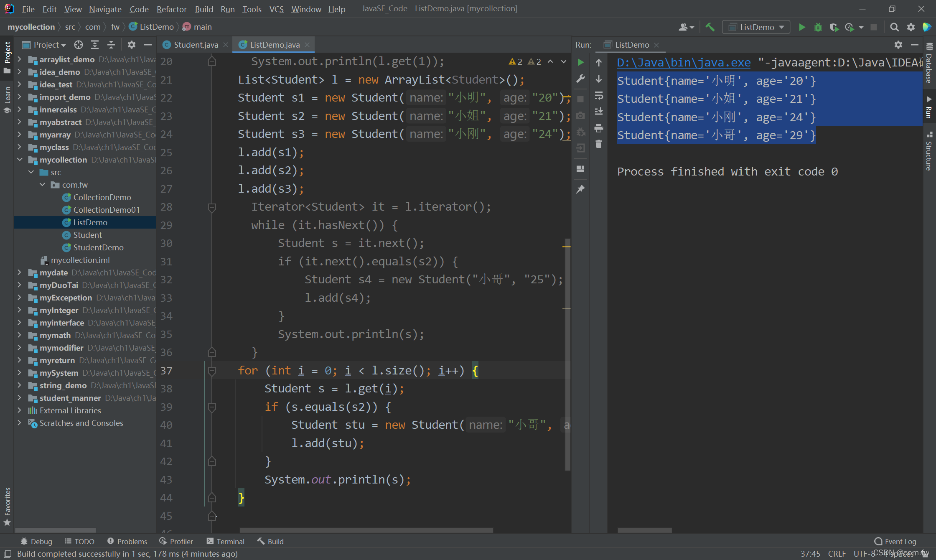Click the green Run button in the toolbar

[802, 27]
